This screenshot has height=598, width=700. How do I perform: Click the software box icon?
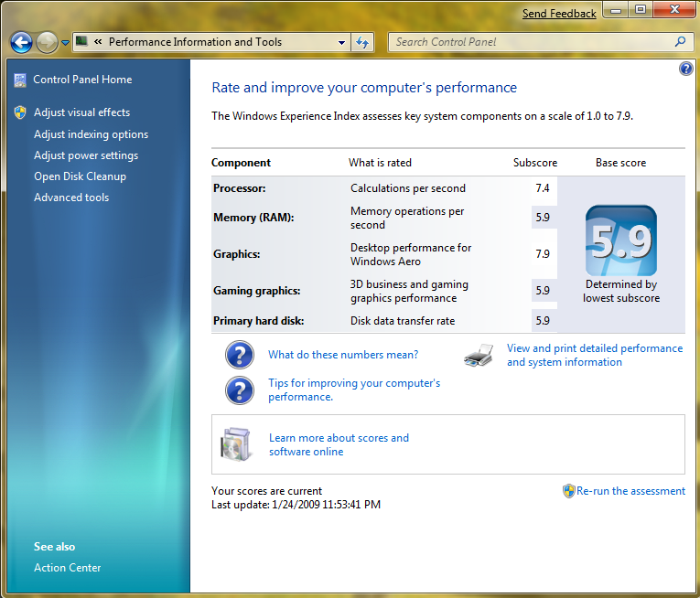(x=235, y=444)
